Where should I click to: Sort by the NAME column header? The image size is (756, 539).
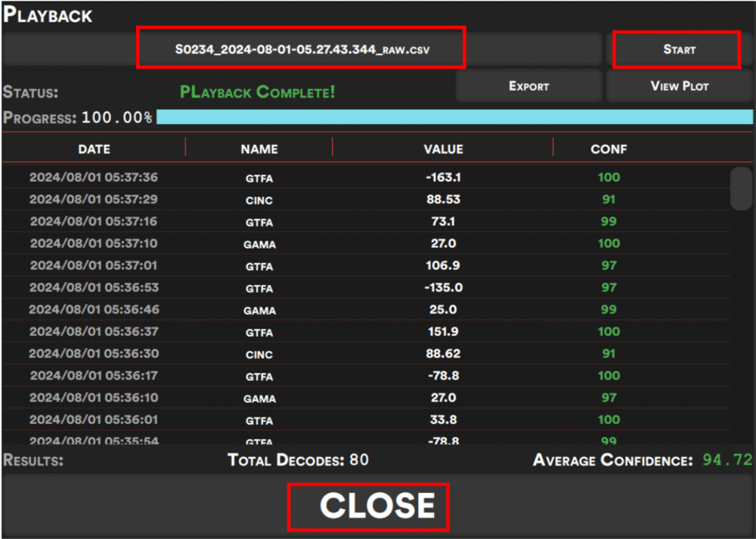pyautogui.click(x=259, y=149)
